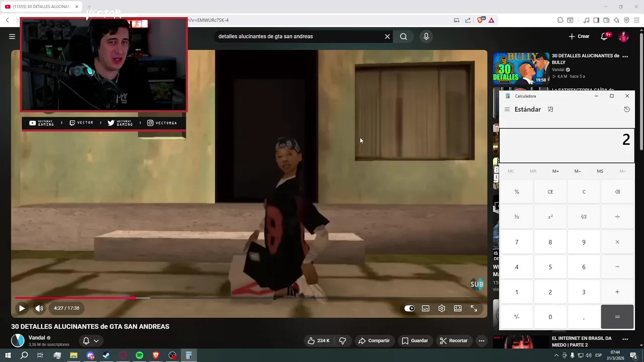Open options for Bully suggested video
This screenshot has width=644, height=362.
(x=625, y=56)
